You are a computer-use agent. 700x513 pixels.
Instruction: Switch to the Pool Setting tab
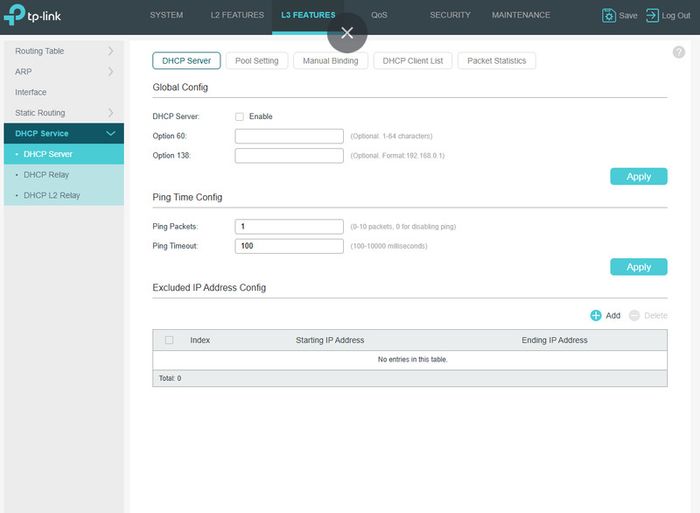pyautogui.click(x=257, y=61)
